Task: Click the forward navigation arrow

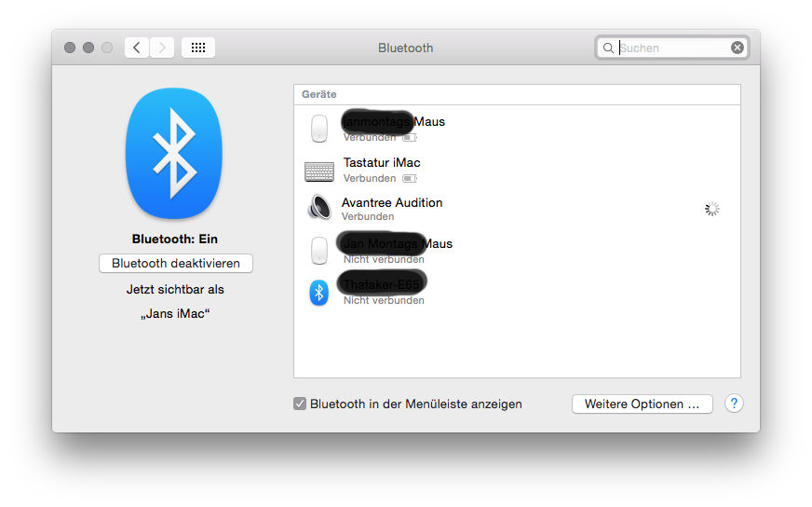Action: click(162, 48)
